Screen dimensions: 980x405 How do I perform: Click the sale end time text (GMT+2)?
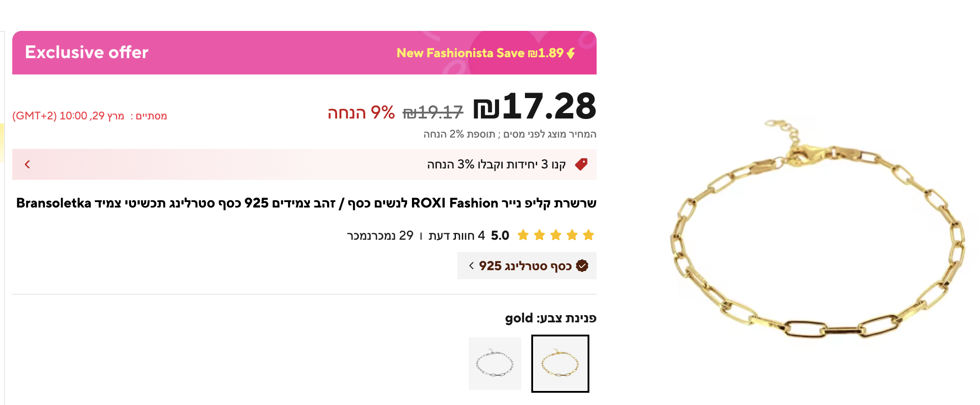89,116
